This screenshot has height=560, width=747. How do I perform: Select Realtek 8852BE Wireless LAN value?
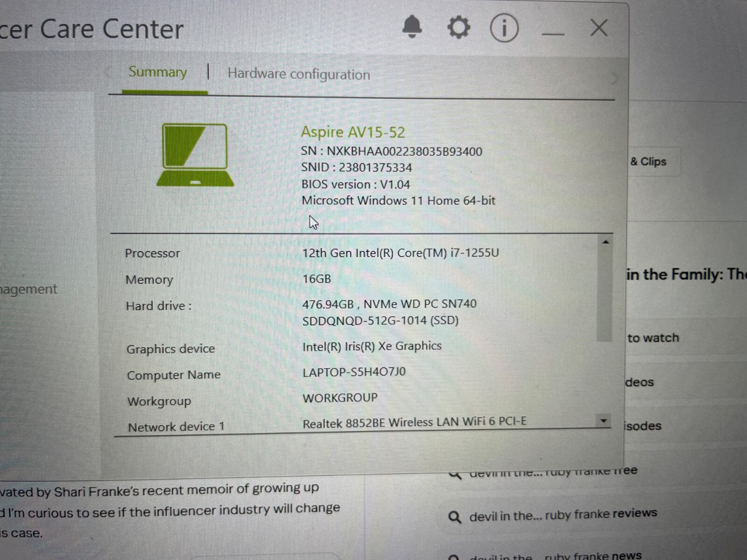(x=415, y=423)
